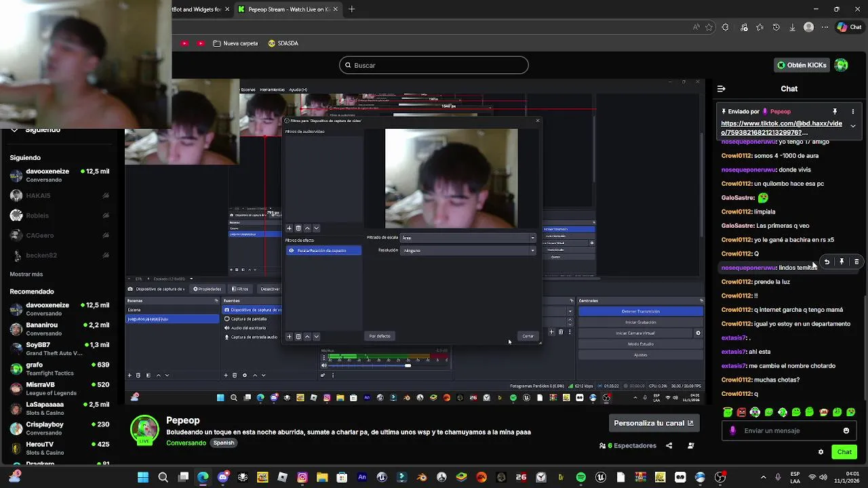Focus the Enviar un mensaje field
Screen dimensions: 868x488
pyautogui.click(x=790, y=430)
